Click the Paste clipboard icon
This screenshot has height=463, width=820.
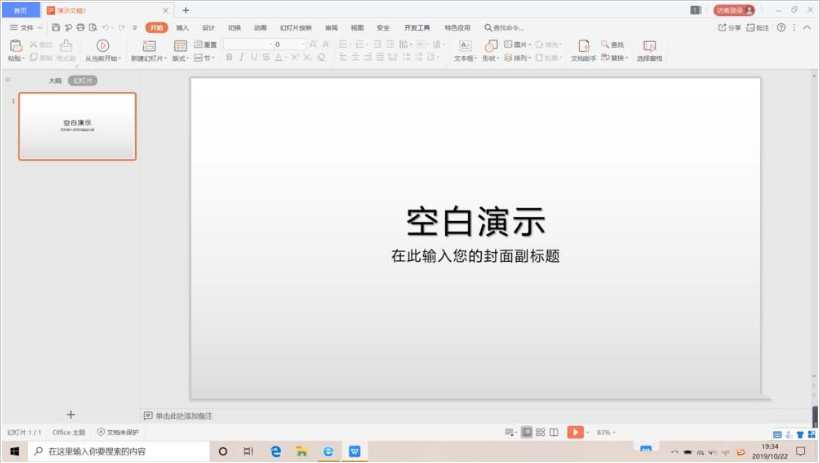[16, 46]
